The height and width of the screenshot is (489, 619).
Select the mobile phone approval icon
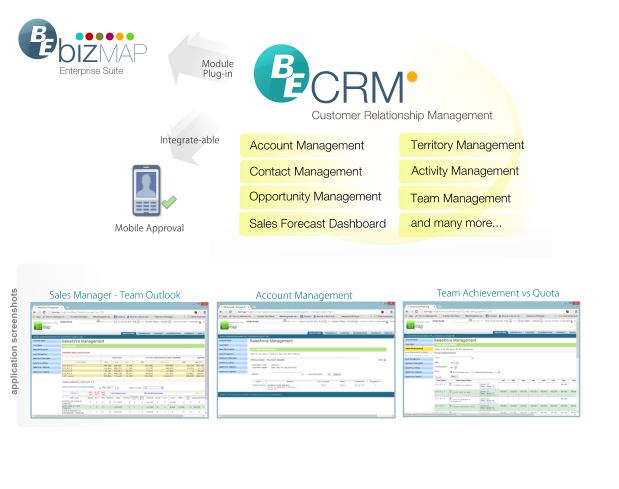(x=146, y=191)
